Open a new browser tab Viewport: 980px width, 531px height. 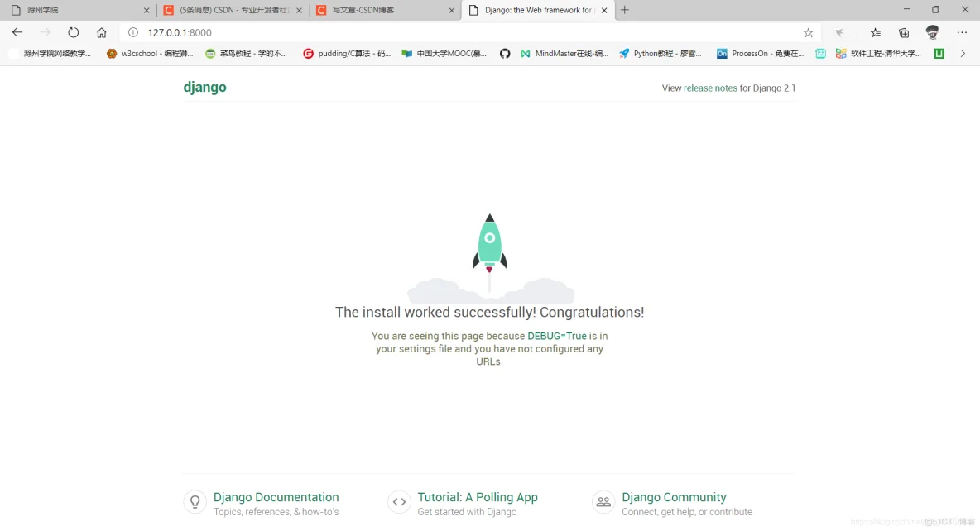(x=624, y=10)
